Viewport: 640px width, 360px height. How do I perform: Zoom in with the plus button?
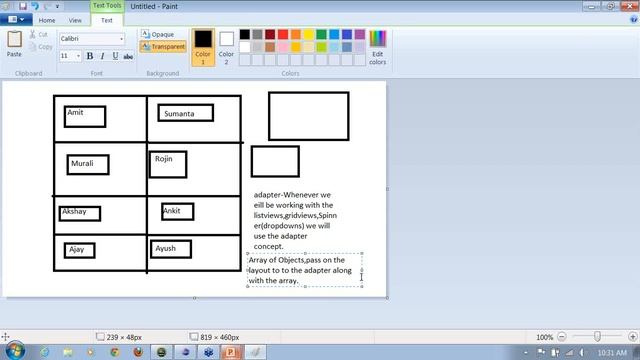tap(633, 337)
